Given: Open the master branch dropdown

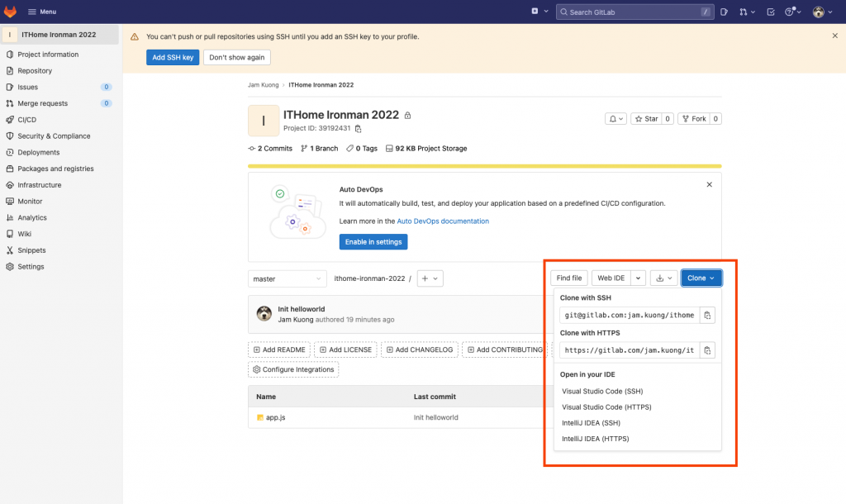Looking at the screenshot, I should pos(287,278).
